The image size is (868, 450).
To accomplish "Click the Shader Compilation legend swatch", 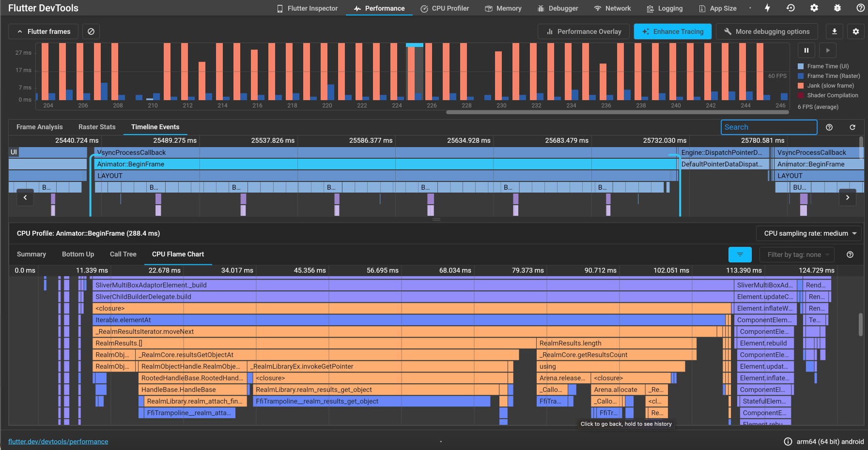I will coord(801,95).
